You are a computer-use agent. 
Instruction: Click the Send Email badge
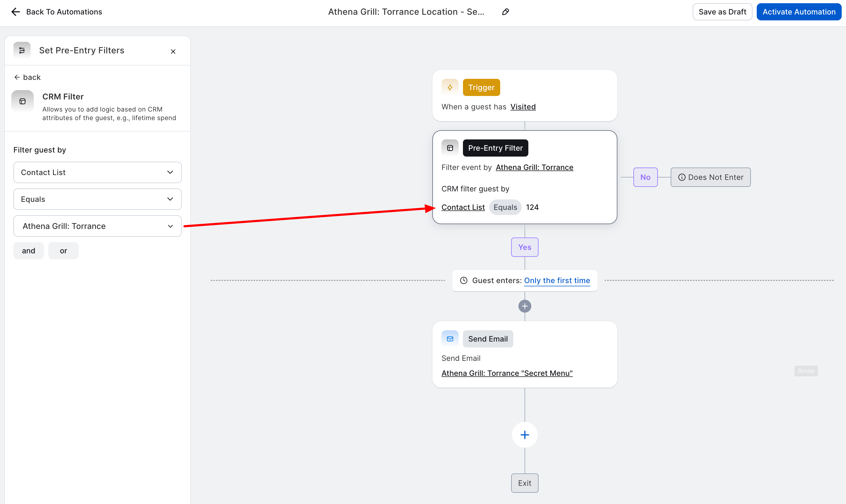coord(488,339)
